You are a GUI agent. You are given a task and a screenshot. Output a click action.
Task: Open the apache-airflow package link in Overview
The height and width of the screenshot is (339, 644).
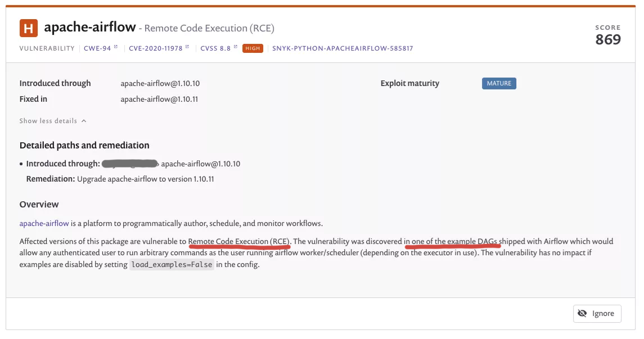pos(44,223)
